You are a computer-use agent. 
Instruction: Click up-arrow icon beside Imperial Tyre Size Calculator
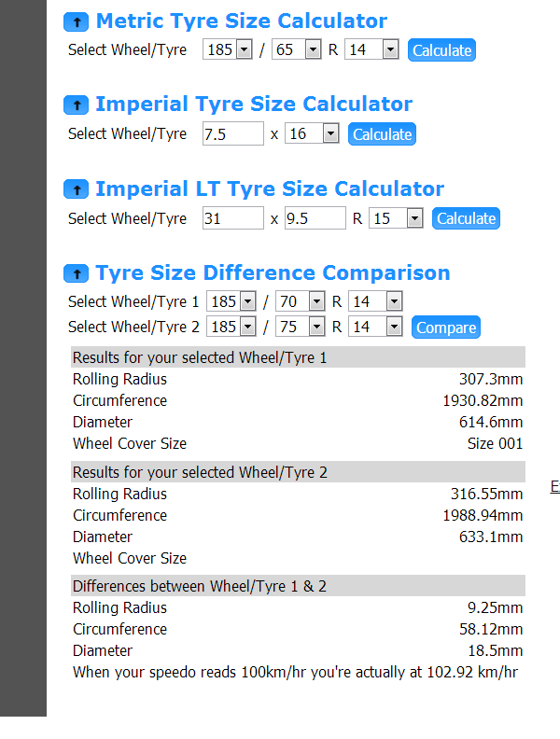76,105
